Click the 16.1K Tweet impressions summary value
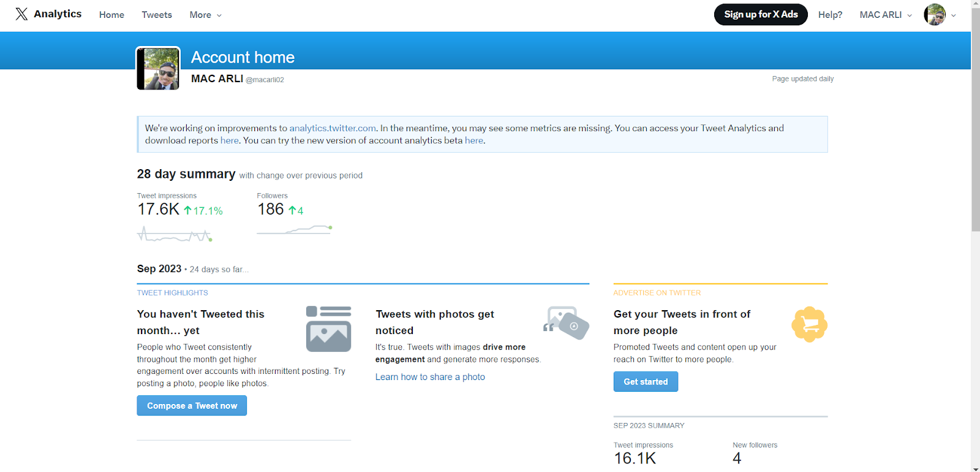Screen dimensions: 980x472 click(x=635, y=459)
